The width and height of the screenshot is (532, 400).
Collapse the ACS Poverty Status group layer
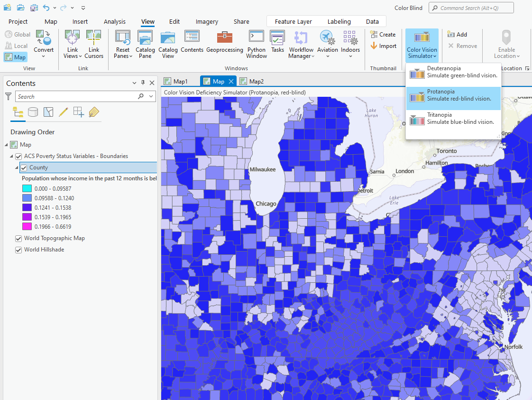(x=11, y=156)
